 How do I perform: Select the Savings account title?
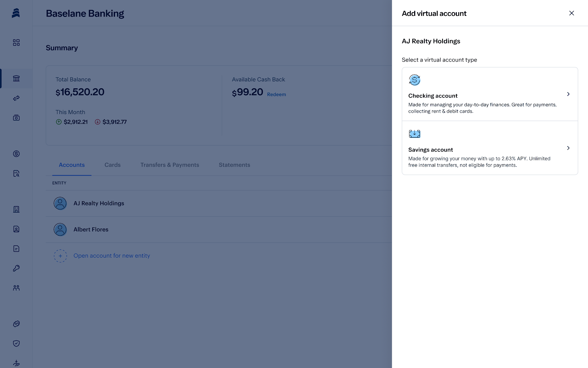click(431, 150)
